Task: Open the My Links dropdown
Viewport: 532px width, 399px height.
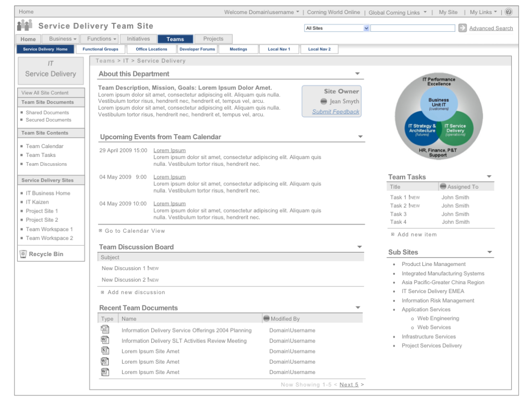Action: tap(483, 12)
